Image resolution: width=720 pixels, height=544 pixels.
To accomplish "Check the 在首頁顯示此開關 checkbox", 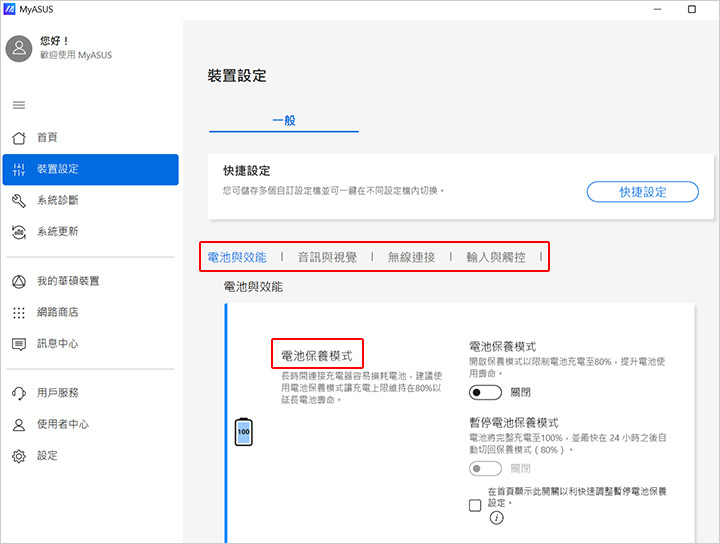I will [475, 505].
